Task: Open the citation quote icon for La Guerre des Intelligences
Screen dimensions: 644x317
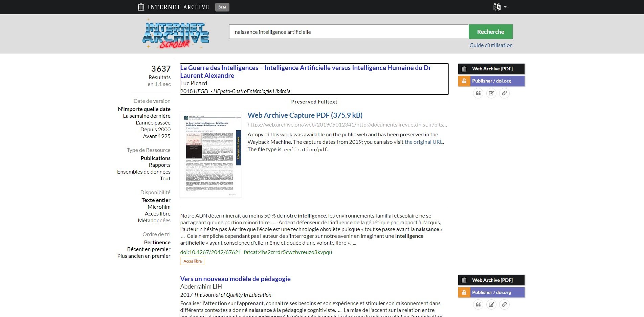Action: click(478, 93)
